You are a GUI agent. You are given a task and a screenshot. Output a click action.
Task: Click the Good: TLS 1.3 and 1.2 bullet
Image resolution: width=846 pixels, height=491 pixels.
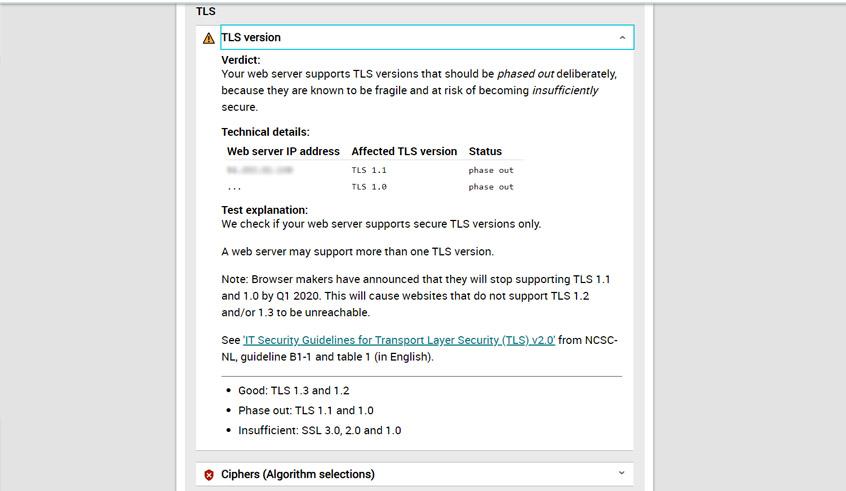(x=294, y=391)
